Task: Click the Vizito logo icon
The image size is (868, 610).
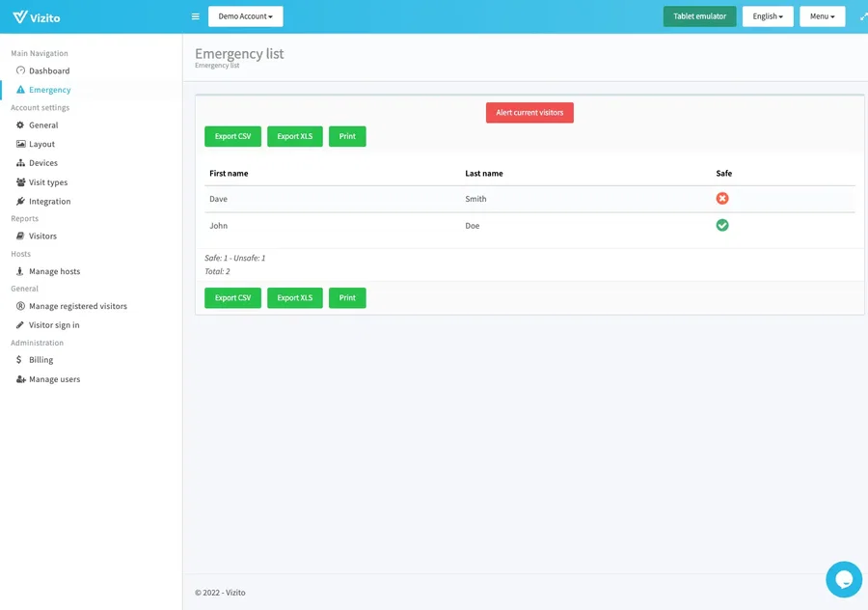Action: [20, 16]
